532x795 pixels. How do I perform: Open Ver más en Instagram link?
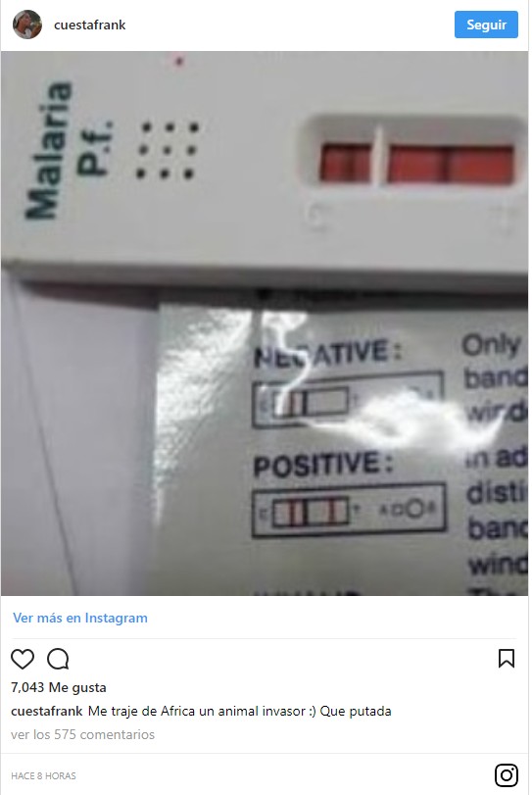point(80,618)
